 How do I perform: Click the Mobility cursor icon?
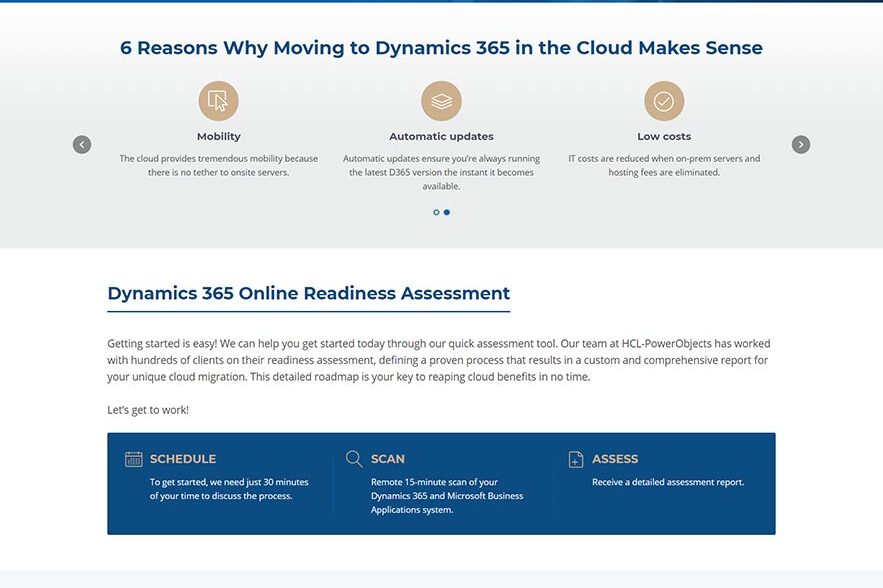[218, 101]
